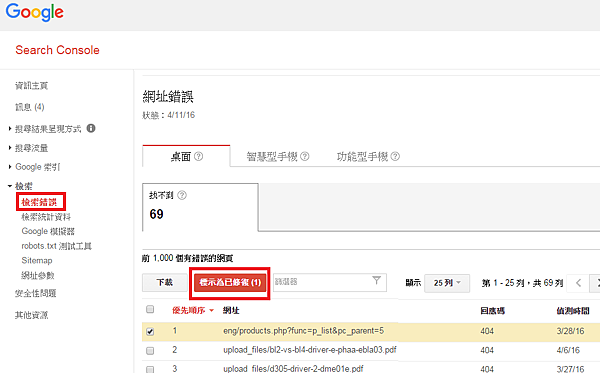Select the 找不到 69 errors card
600x373 pixels.
200,207
